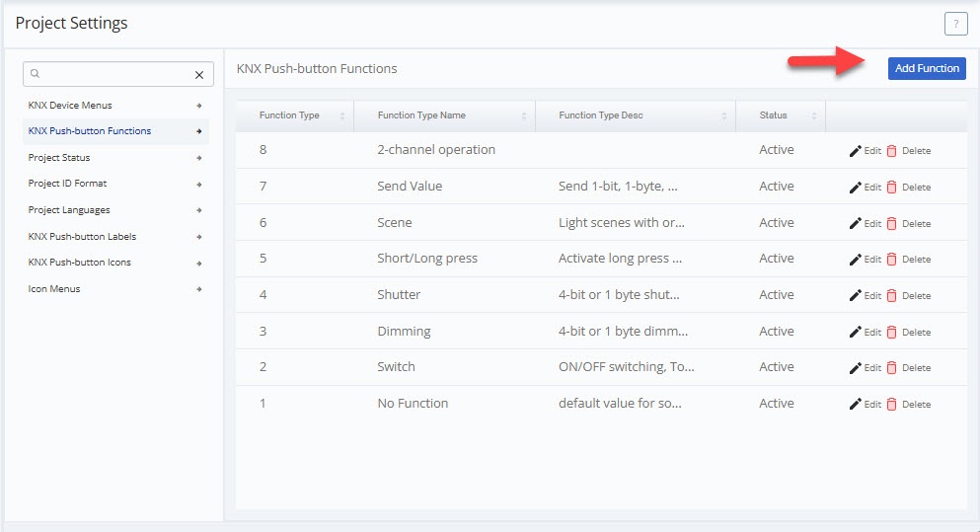
Task: Click the pencil icon for Switch row
Action: (x=855, y=367)
